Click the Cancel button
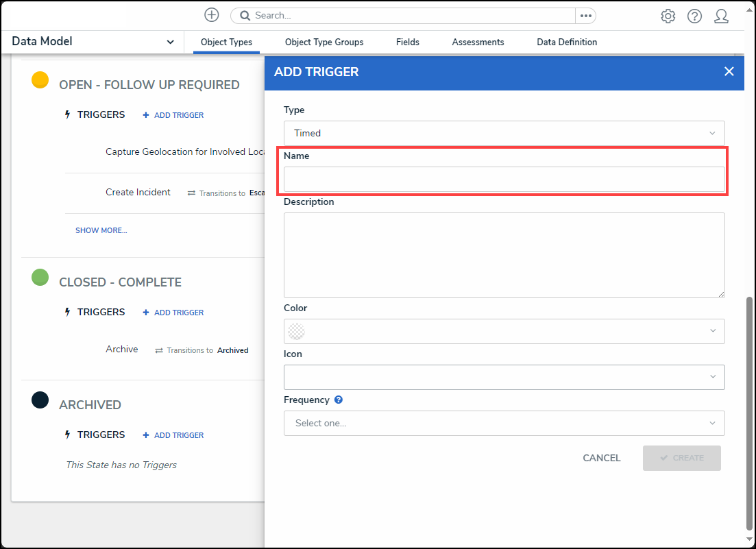This screenshot has width=756, height=549. coord(601,458)
